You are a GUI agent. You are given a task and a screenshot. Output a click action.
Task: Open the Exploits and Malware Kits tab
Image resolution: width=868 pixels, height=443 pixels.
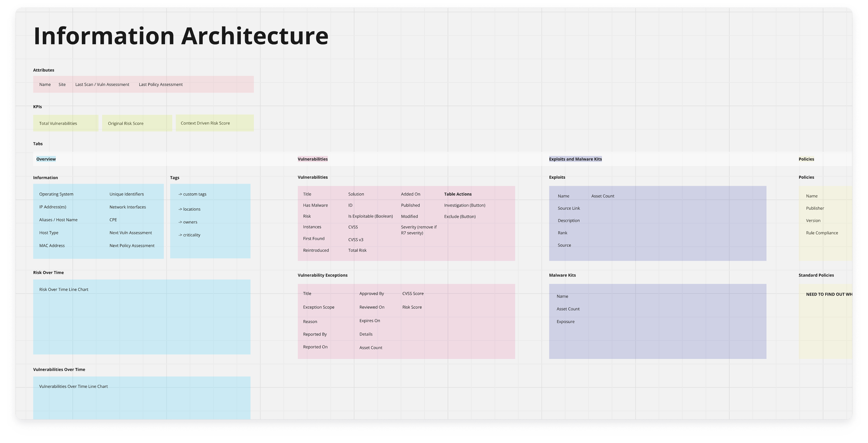(x=575, y=159)
